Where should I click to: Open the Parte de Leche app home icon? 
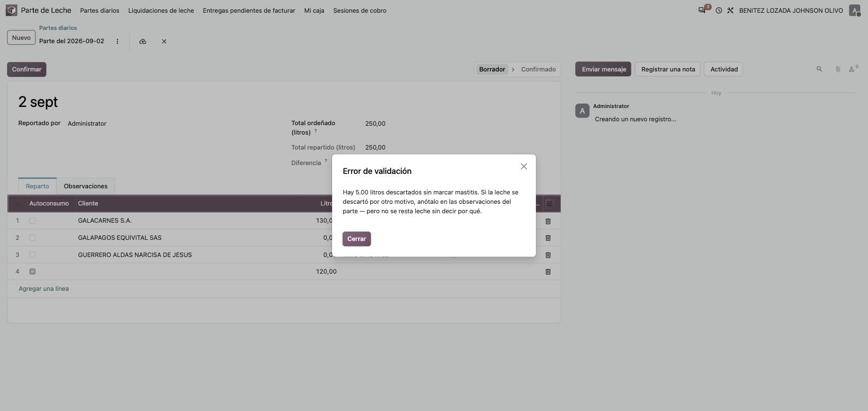coord(12,11)
